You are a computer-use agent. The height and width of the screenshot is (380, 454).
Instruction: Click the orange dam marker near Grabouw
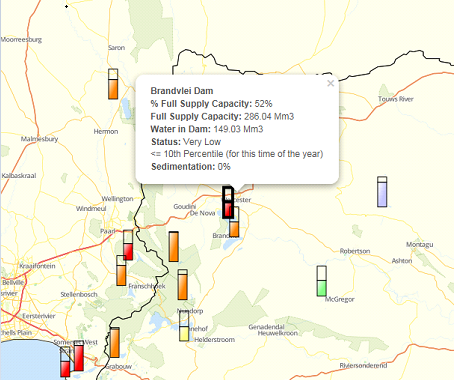115,342
